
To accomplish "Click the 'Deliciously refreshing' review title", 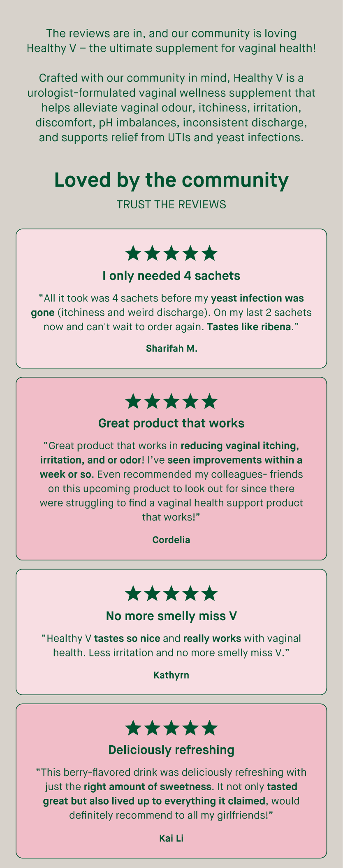I will 171,750.
